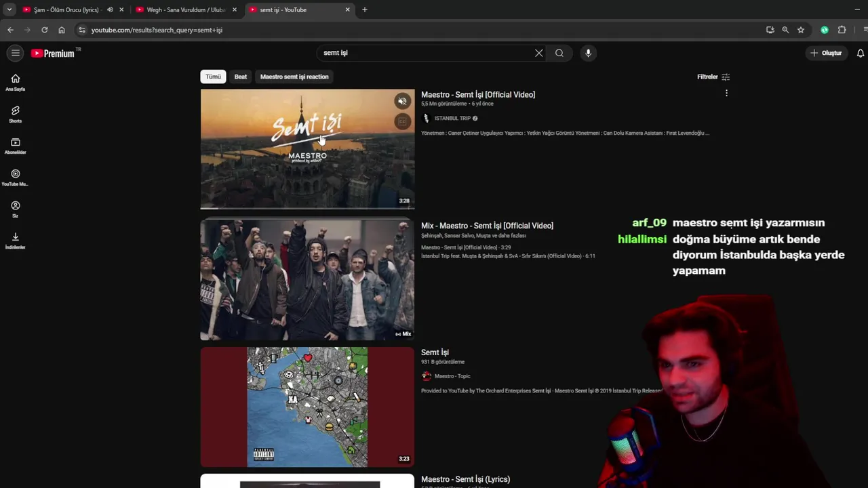Viewport: 868px width, 488px height.
Task: Open a new browser tab
Action: pyautogui.click(x=365, y=9)
